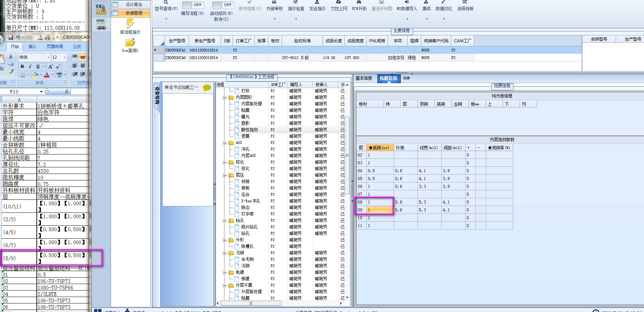
Task: Click quick print icon in Excel toolbar
Action: point(47,37)
